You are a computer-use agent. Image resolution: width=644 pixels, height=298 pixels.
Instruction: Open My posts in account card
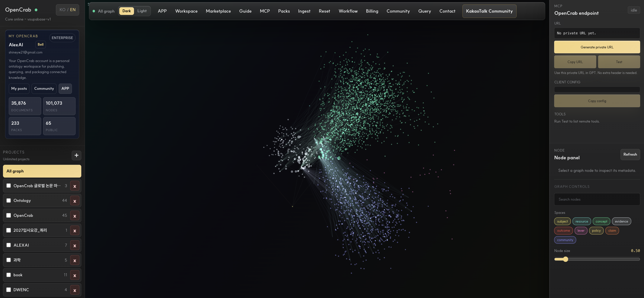point(19,88)
